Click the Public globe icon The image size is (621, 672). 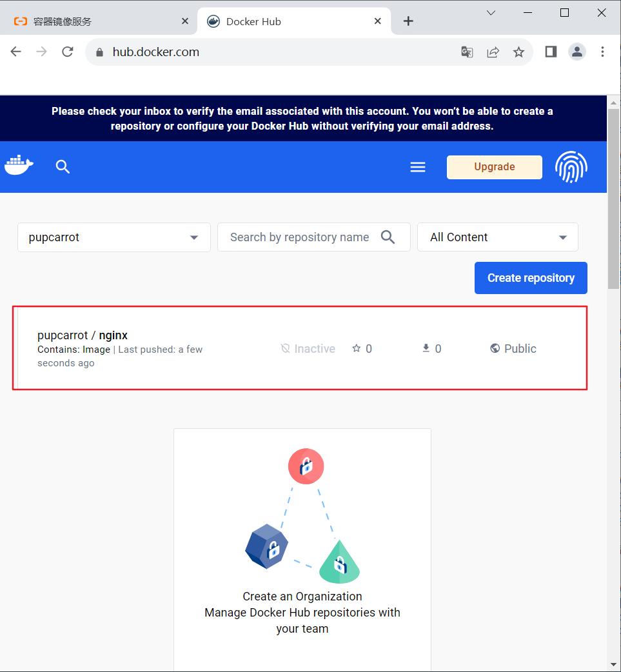[x=495, y=348]
